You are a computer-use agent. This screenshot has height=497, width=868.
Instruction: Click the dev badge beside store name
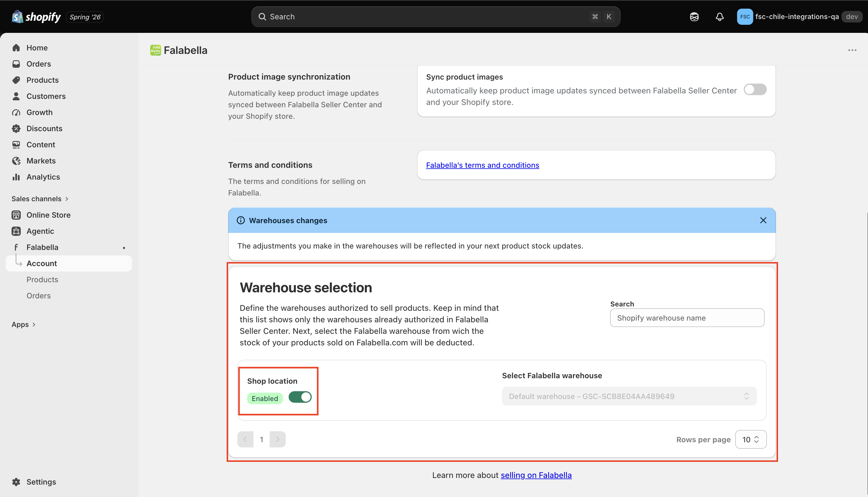click(x=852, y=17)
